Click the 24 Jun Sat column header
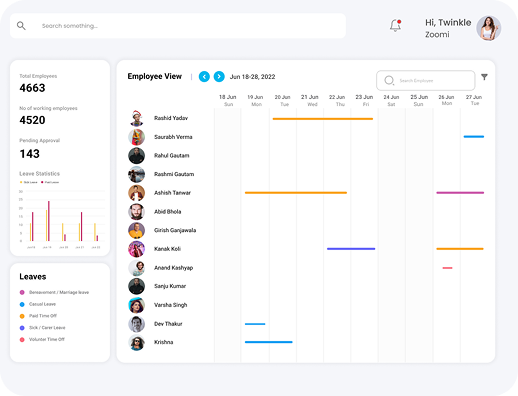Screen dimensions: 518x396 pos(391,100)
